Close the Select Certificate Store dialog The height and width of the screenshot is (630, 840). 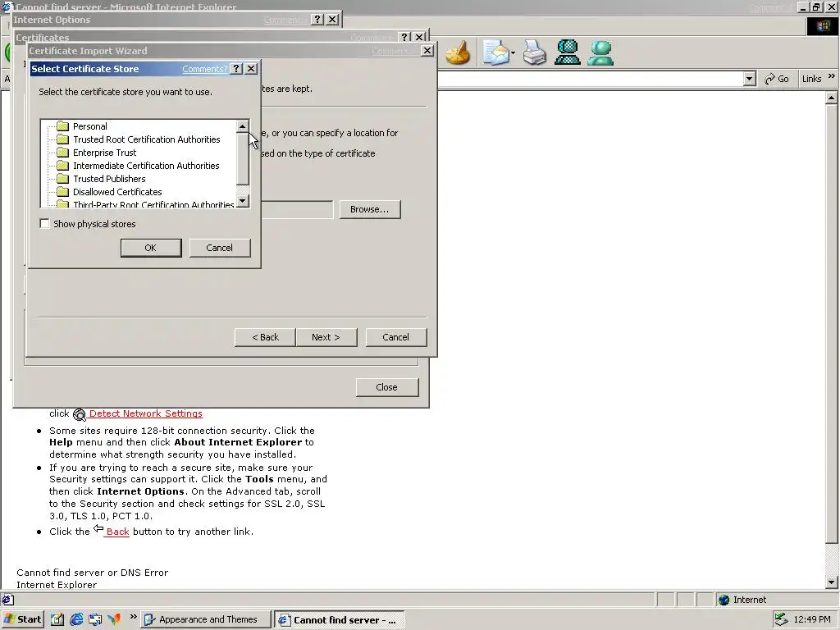(x=251, y=69)
